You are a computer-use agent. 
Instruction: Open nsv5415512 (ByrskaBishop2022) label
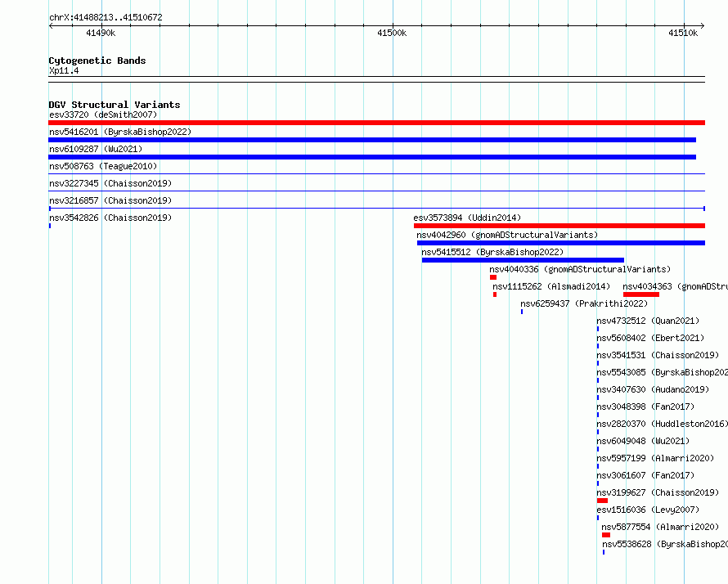(x=492, y=252)
